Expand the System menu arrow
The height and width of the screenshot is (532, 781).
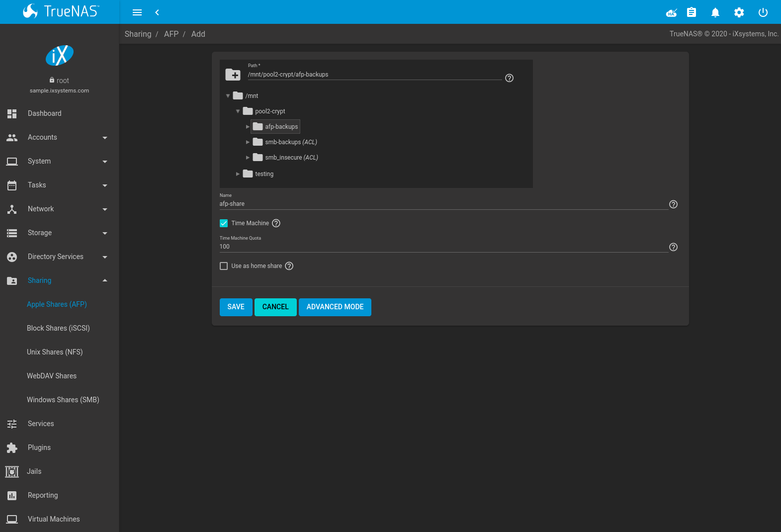105,162
